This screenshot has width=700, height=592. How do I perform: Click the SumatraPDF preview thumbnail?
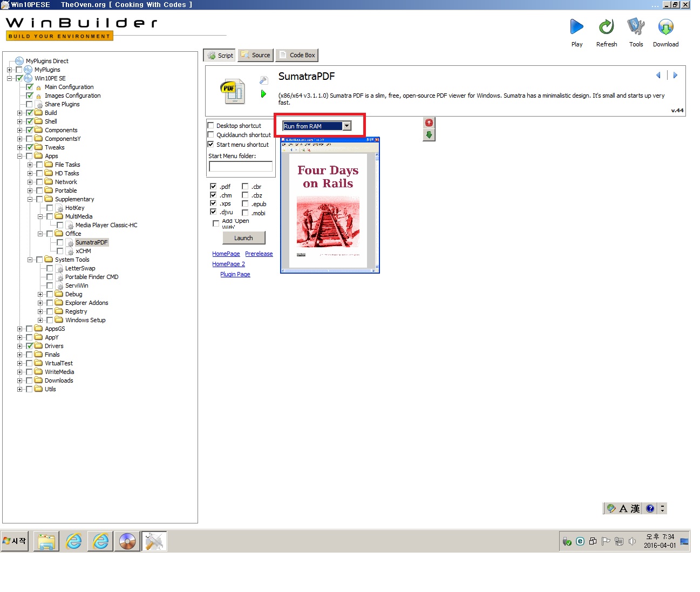330,205
